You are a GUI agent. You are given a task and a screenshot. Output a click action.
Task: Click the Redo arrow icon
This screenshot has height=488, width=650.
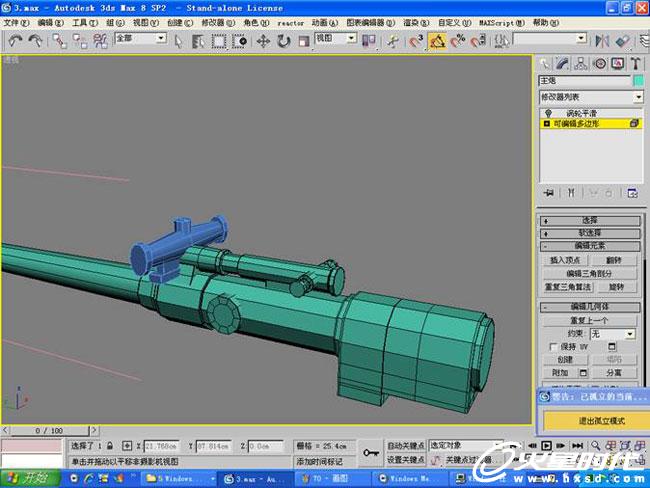click(x=36, y=41)
